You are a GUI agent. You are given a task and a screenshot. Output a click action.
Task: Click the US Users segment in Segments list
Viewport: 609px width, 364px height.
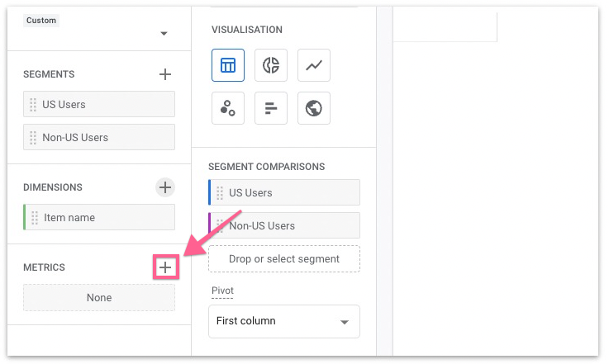pos(99,104)
